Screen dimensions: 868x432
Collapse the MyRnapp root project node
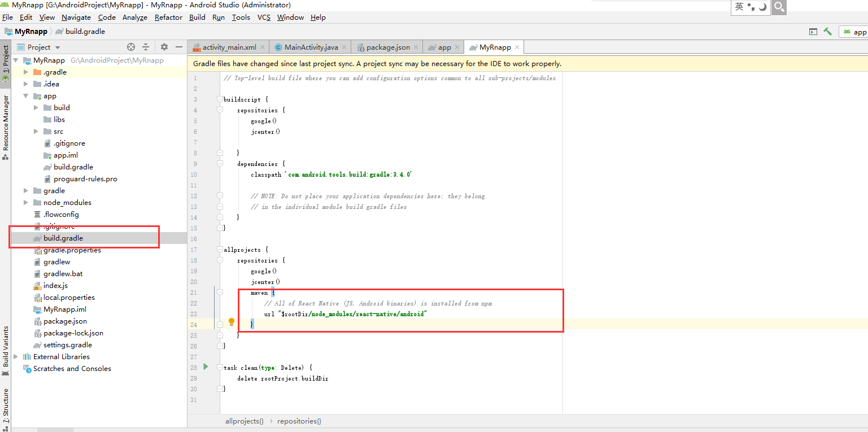(x=16, y=60)
